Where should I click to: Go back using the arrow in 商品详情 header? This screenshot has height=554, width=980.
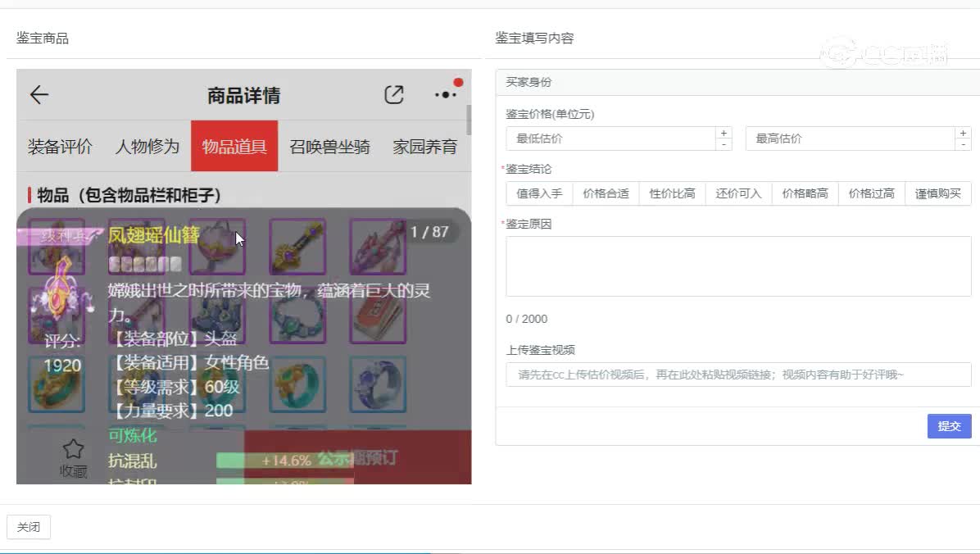pos(39,95)
